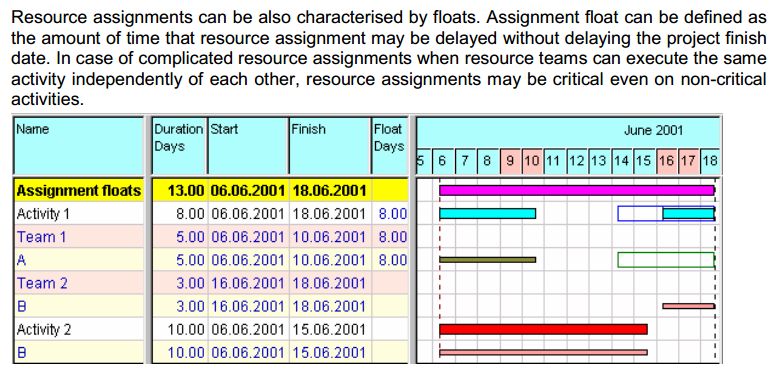Click the Float Days column header
The image size is (782, 380).
(x=390, y=146)
